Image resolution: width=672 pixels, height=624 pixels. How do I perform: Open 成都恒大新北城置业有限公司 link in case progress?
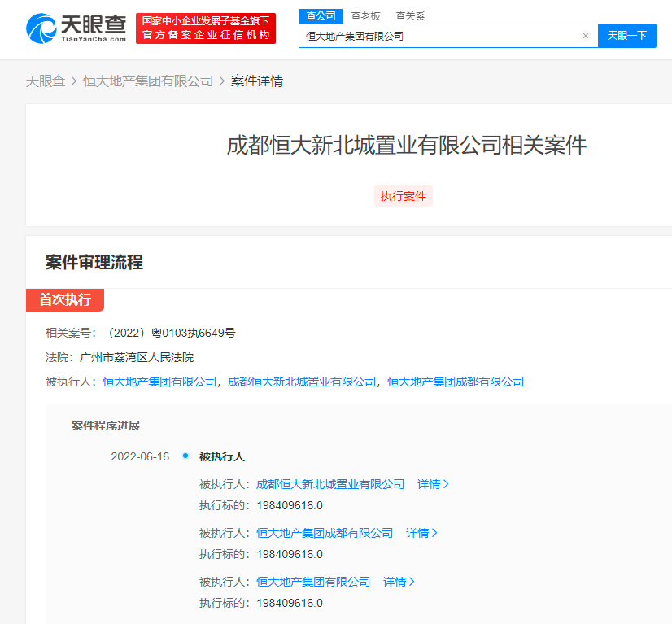pyautogui.click(x=330, y=484)
